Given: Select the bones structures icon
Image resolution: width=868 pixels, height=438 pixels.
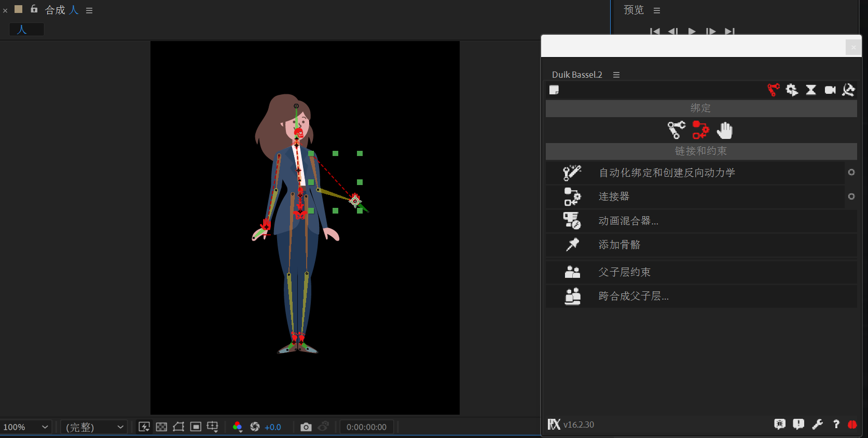Looking at the screenshot, I should tap(676, 130).
